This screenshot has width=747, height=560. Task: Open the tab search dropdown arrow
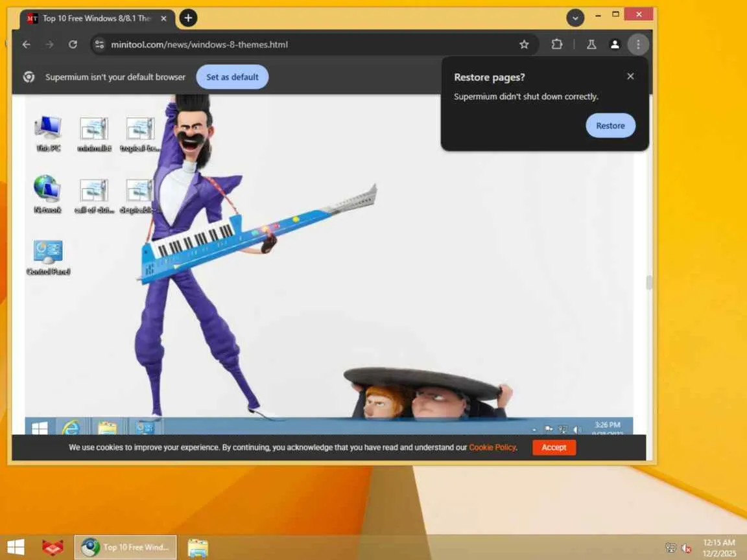coord(575,18)
